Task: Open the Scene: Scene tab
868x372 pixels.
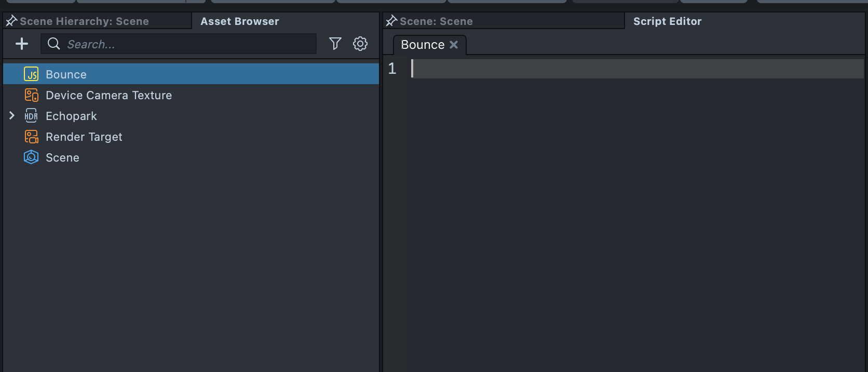Action: coord(436,21)
